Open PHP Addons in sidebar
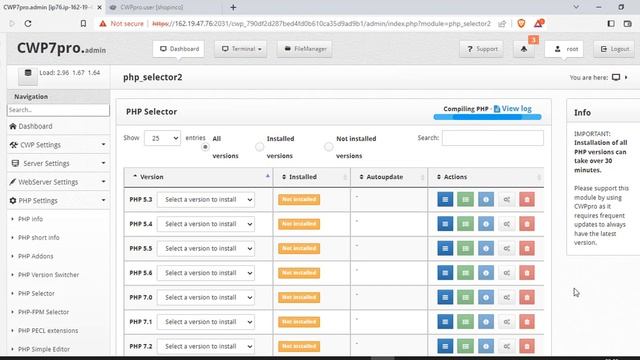This screenshot has height=360, width=640. pos(36,256)
